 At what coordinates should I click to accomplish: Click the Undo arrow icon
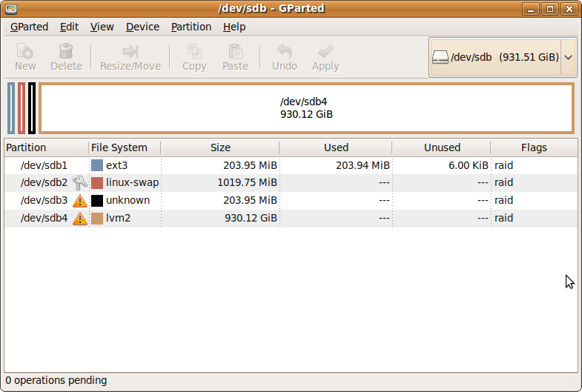[x=285, y=52]
